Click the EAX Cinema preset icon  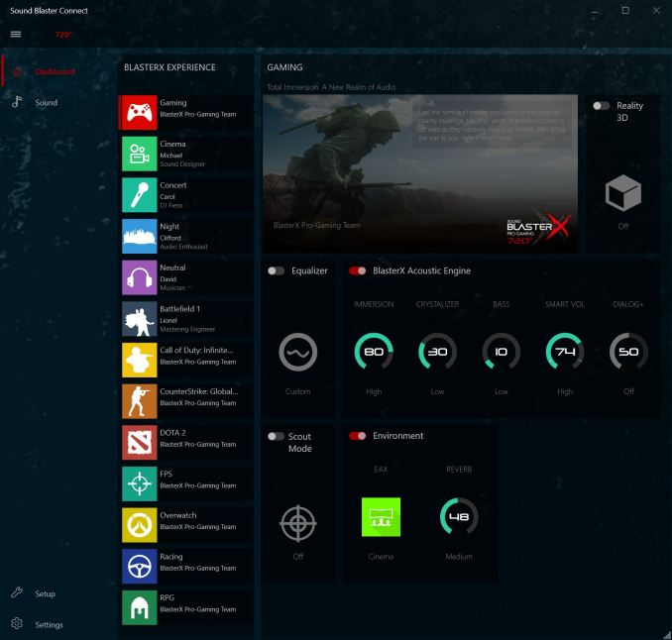tap(381, 516)
